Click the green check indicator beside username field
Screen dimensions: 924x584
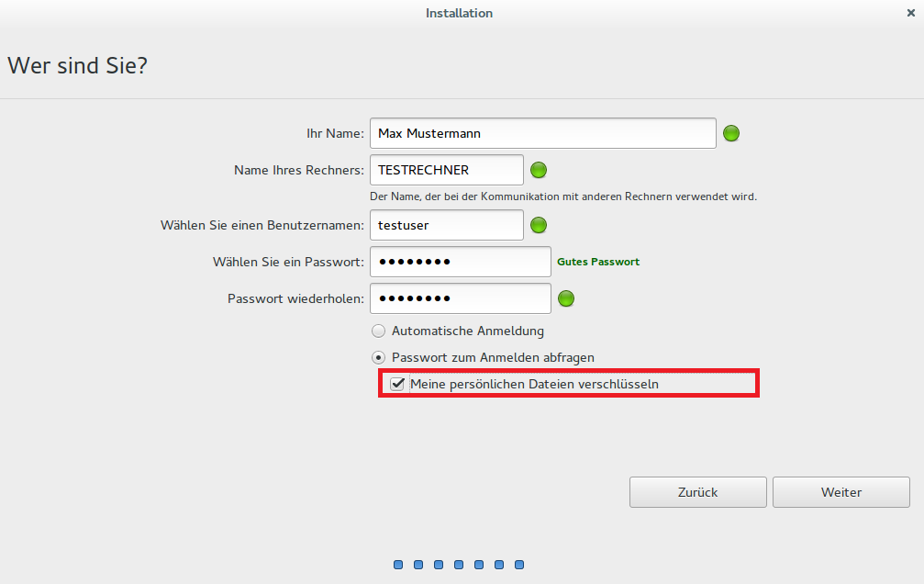539,225
